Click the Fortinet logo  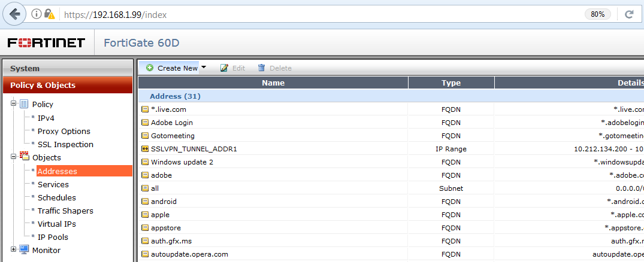coord(46,42)
